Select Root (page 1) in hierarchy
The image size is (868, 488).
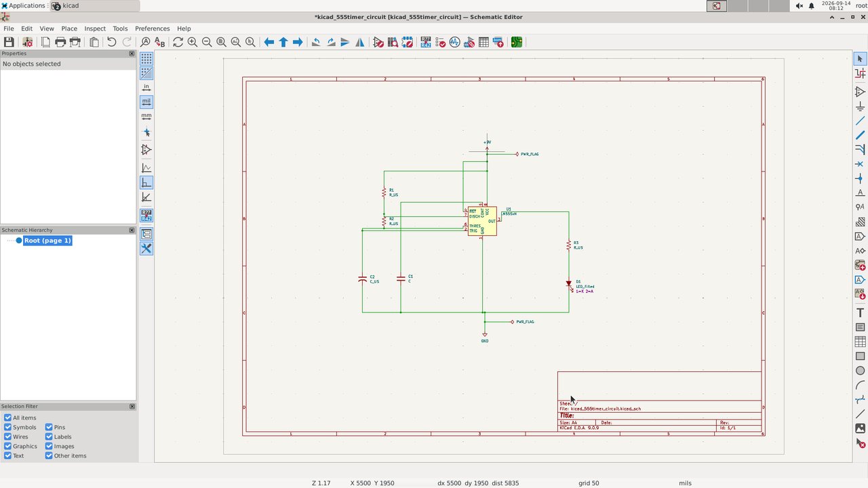[x=47, y=241]
